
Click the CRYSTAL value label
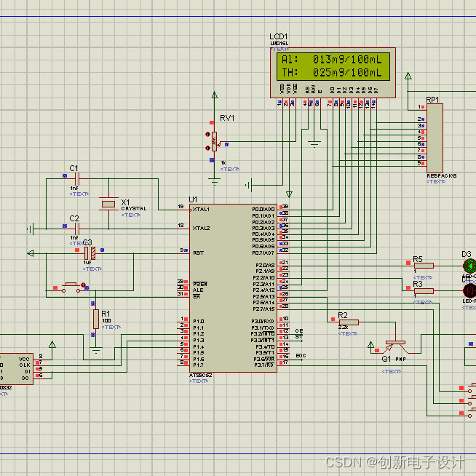pos(134,209)
